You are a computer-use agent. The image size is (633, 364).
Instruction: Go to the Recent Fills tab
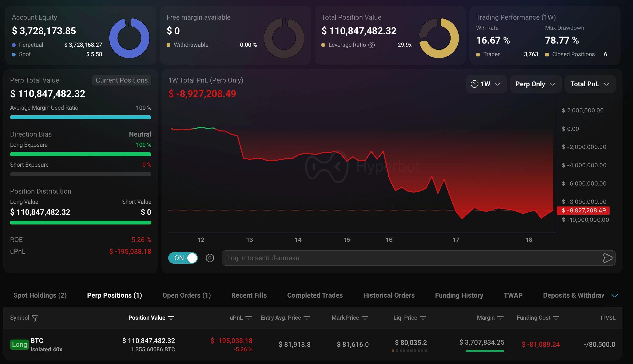pyautogui.click(x=249, y=295)
